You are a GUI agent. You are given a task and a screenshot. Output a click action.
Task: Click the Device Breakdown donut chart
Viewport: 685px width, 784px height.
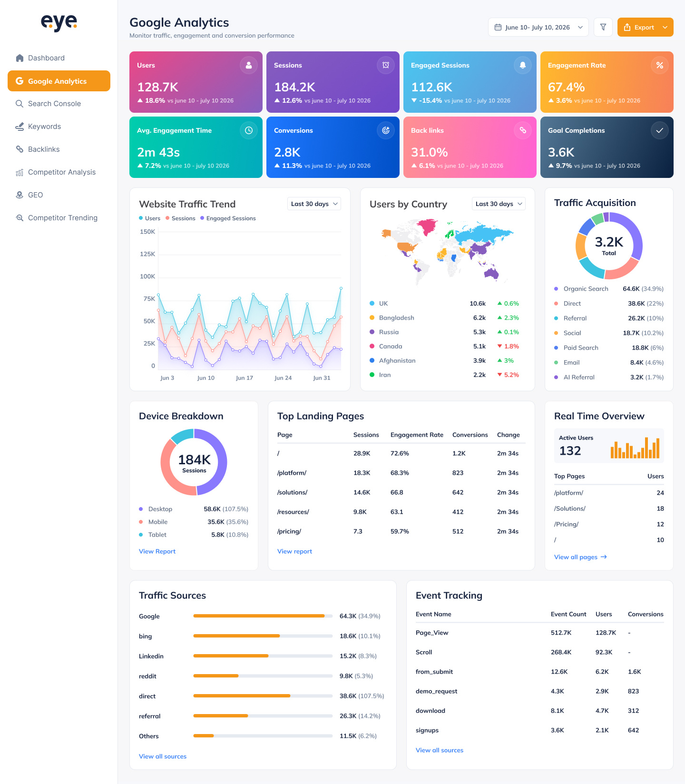pyautogui.click(x=194, y=462)
